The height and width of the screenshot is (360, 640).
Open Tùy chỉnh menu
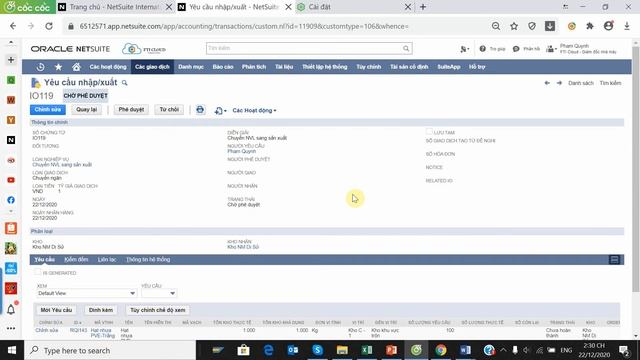369,67
